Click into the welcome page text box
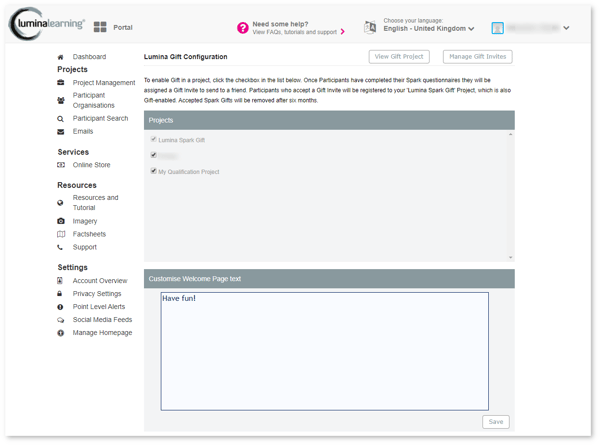Viewport: 600px width, 445px height. pyautogui.click(x=324, y=351)
